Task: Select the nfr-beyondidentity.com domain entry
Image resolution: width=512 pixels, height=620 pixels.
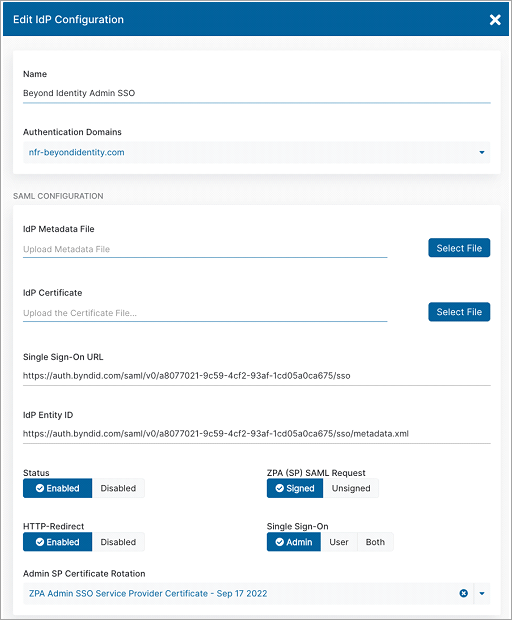Action: [76, 152]
